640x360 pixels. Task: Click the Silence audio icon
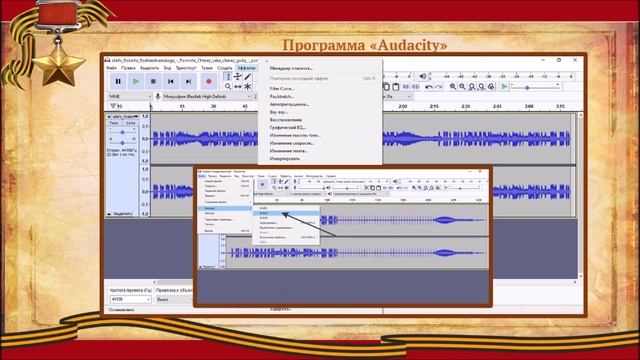[416, 87]
